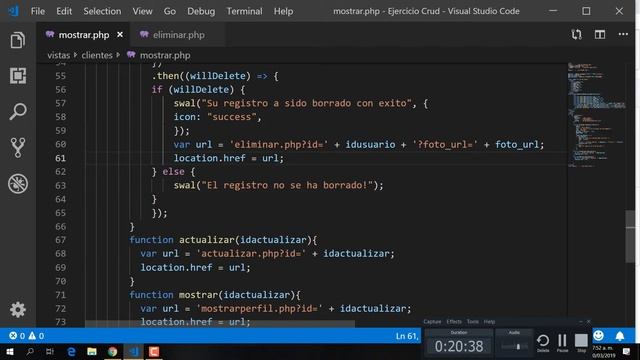Click "icon: "success"," on line 58
This screenshot has height=360, width=640.
point(218,117)
